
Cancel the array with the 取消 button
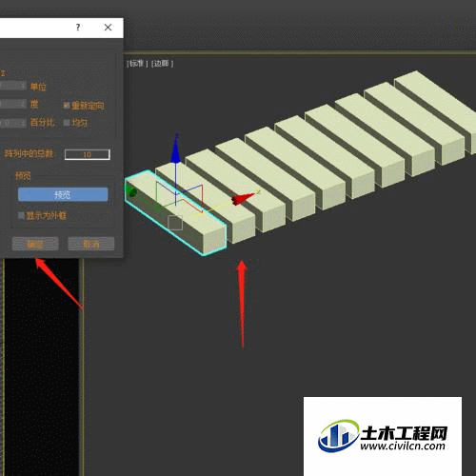pyautogui.click(x=91, y=244)
